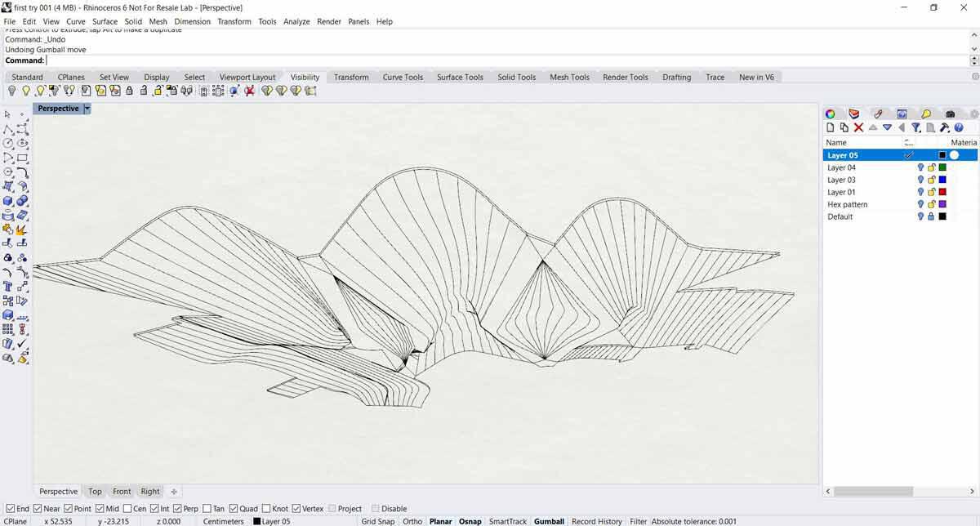980x526 pixels.
Task: Toggle the Grid Snap status button
Action: pyautogui.click(x=377, y=521)
